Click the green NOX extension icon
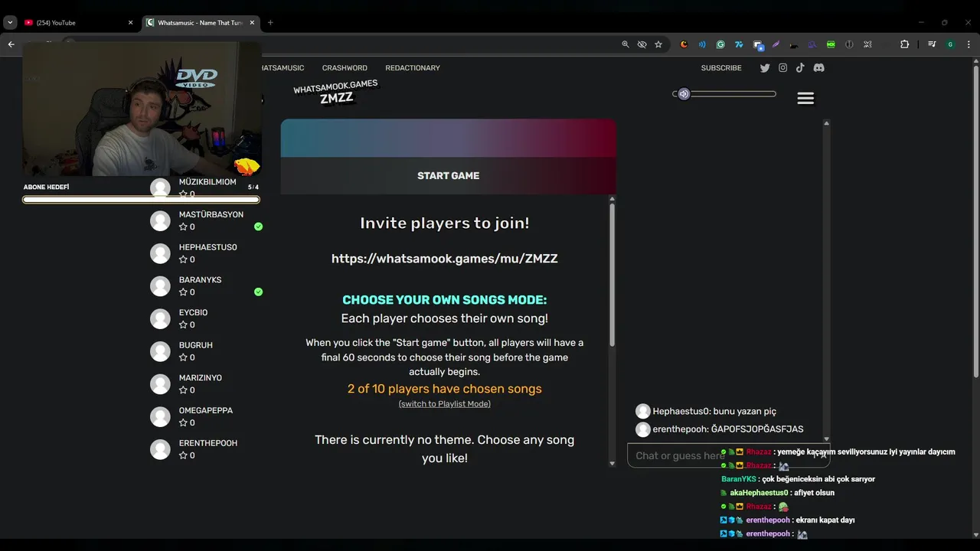This screenshot has width=980, height=551. tap(831, 44)
